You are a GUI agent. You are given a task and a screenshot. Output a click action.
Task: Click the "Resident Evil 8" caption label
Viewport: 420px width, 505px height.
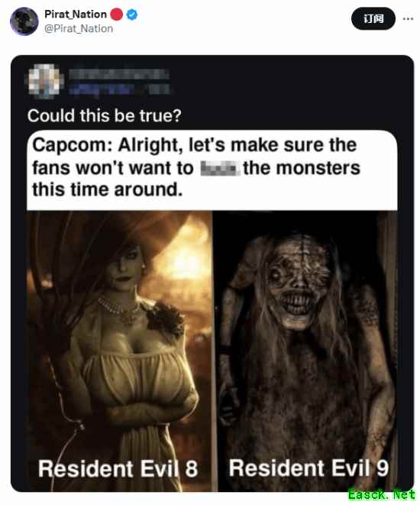[118, 468]
